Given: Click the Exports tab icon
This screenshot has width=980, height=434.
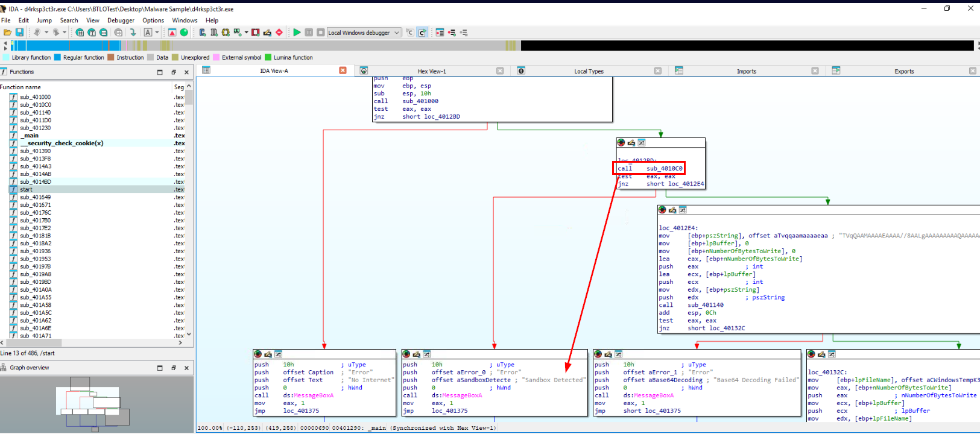Looking at the screenshot, I should point(836,71).
